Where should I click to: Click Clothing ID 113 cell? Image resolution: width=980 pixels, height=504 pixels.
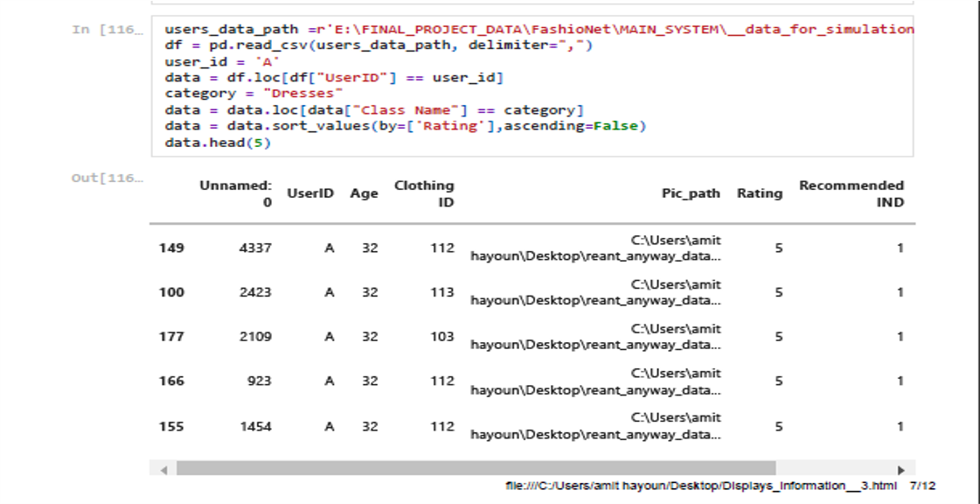coord(441,292)
